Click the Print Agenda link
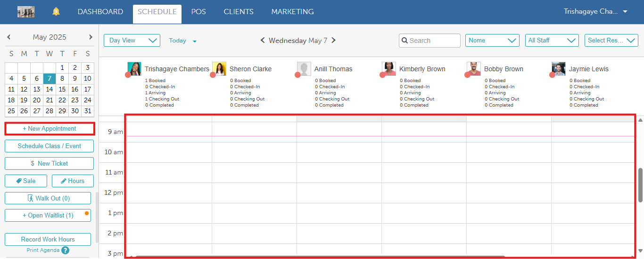The height and width of the screenshot is (259, 644). 43,251
